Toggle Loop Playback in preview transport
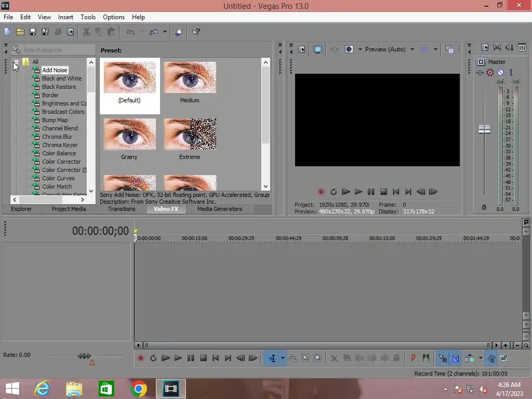 334,192
